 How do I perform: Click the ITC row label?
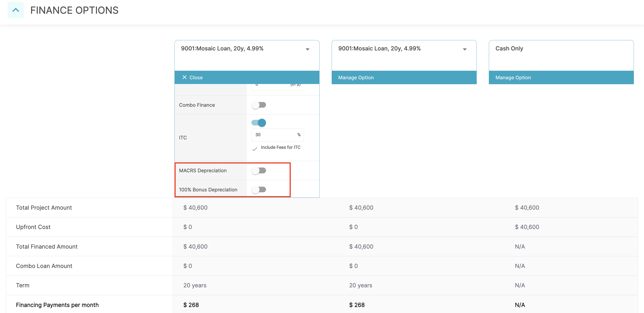[x=183, y=138]
